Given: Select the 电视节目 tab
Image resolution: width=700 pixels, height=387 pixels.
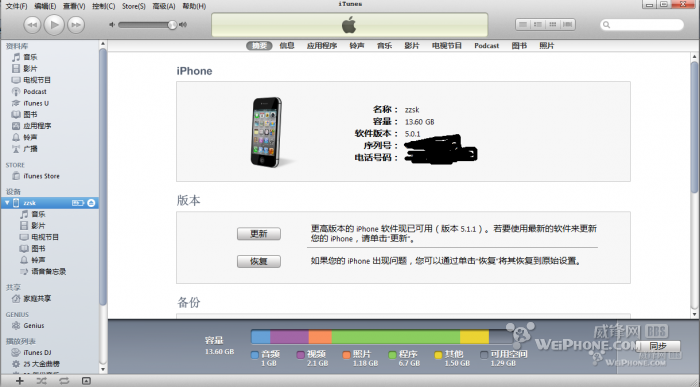Looking at the screenshot, I should pyautogui.click(x=446, y=46).
